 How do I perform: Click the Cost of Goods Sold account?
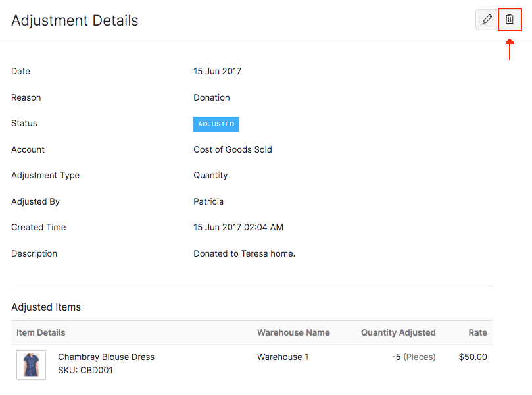pyautogui.click(x=232, y=149)
